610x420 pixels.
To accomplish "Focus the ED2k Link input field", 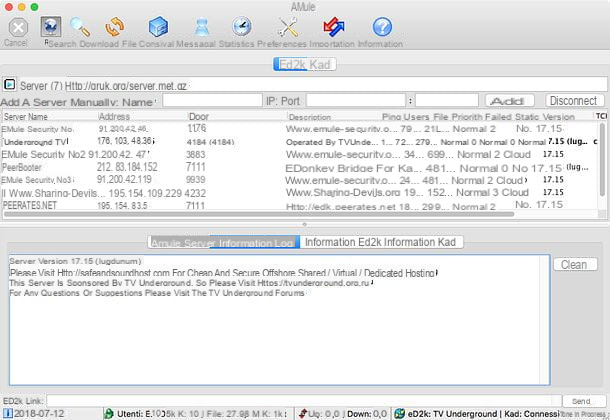I will coord(304,401).
